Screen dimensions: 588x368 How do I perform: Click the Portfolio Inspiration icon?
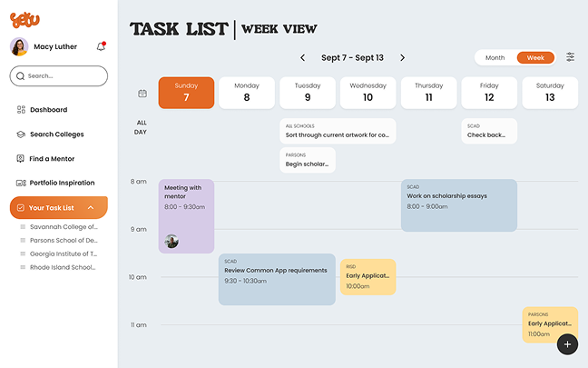click(x=21, y=183)
